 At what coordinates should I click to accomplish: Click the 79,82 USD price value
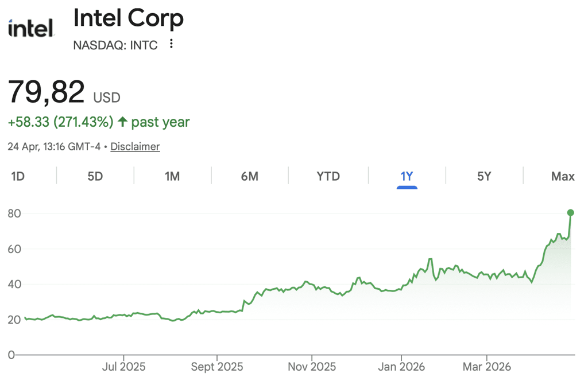click(x=64, y=92)
